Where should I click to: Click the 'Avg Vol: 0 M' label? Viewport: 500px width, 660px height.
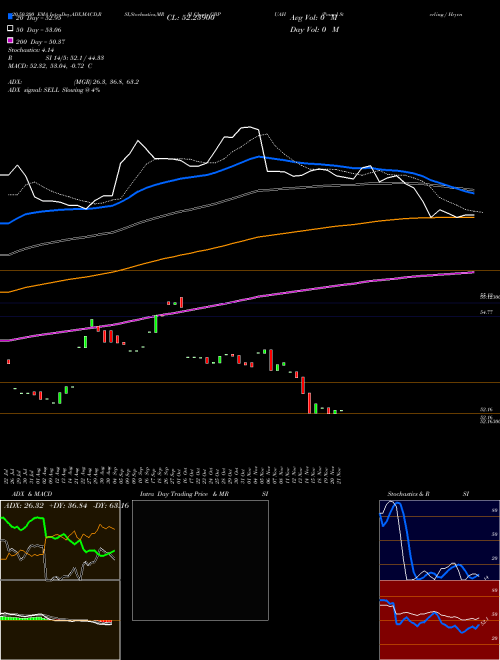click(314, 18)
